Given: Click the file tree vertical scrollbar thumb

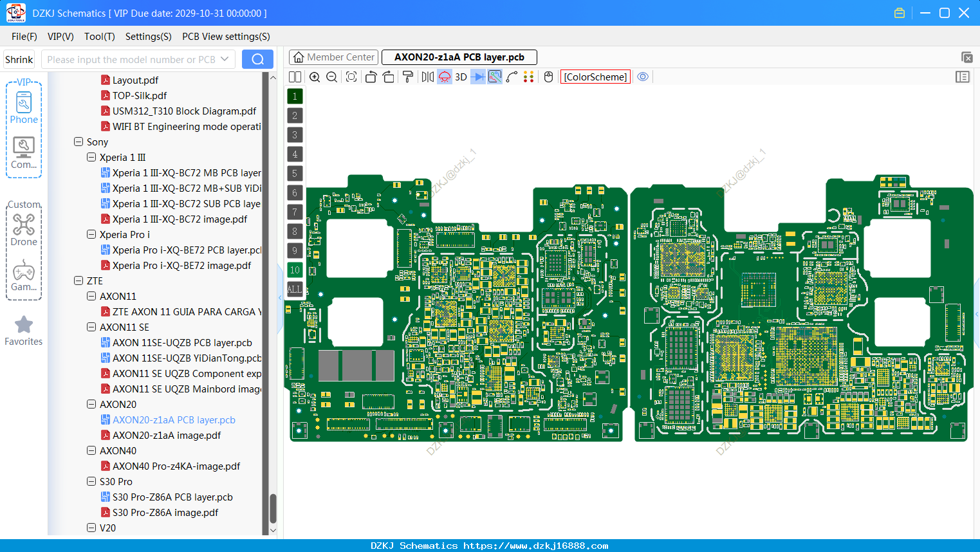Looking at the screenshot, I should (273, 508).
